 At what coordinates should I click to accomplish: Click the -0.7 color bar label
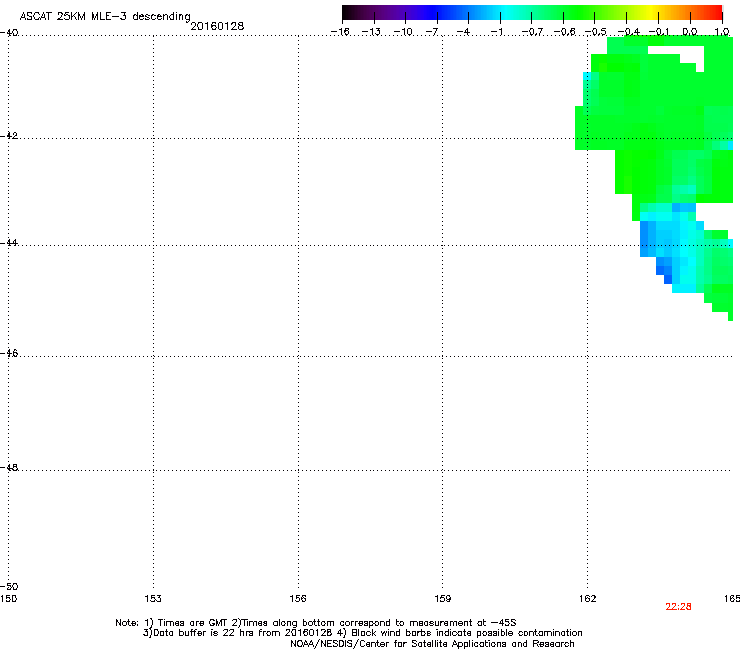(x=532, y=32)
